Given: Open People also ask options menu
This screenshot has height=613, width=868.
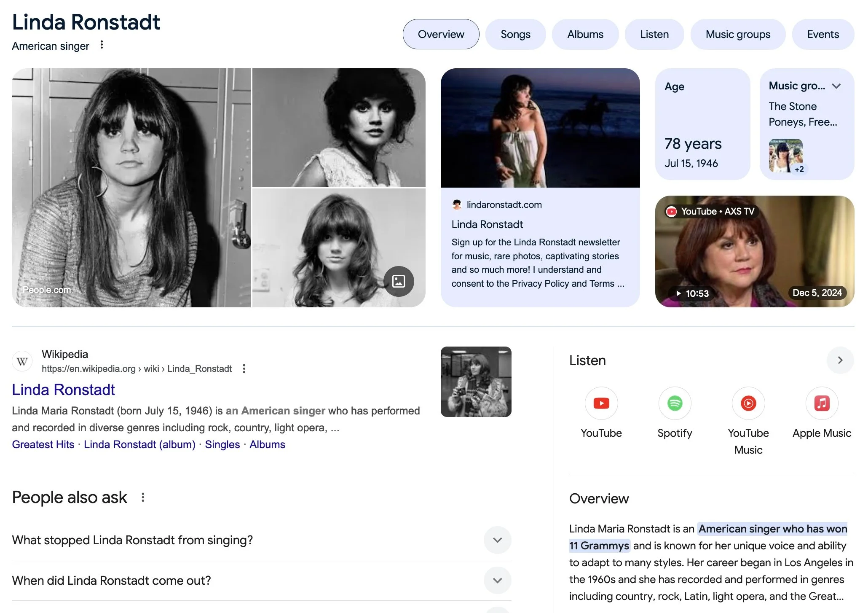Looking at the screenshot, I should click(x=143, y=497).
